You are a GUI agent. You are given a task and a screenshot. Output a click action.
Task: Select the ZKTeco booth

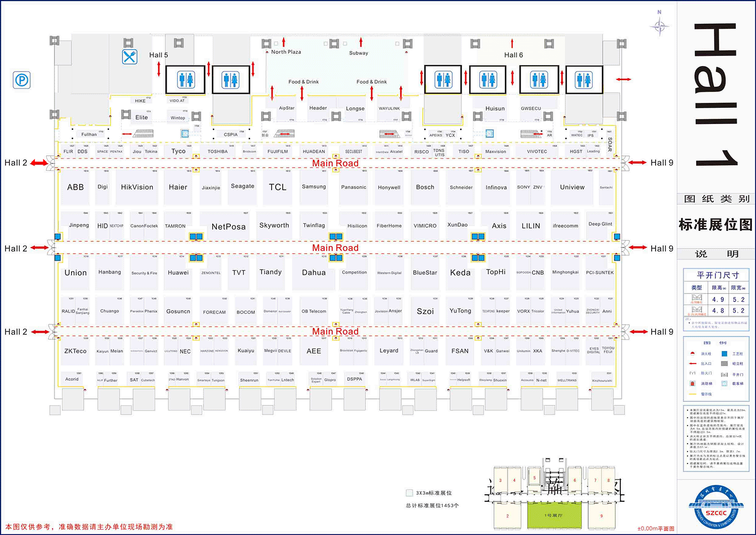[x=75, y=351]
